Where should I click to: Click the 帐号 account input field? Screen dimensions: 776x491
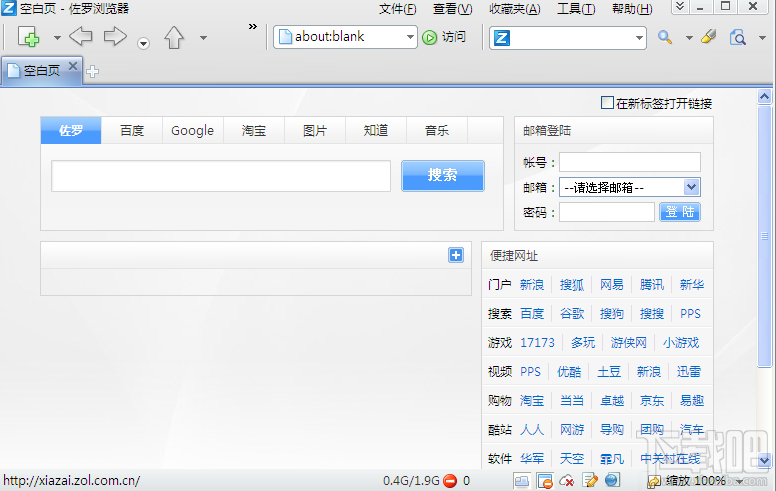[630, 162]
